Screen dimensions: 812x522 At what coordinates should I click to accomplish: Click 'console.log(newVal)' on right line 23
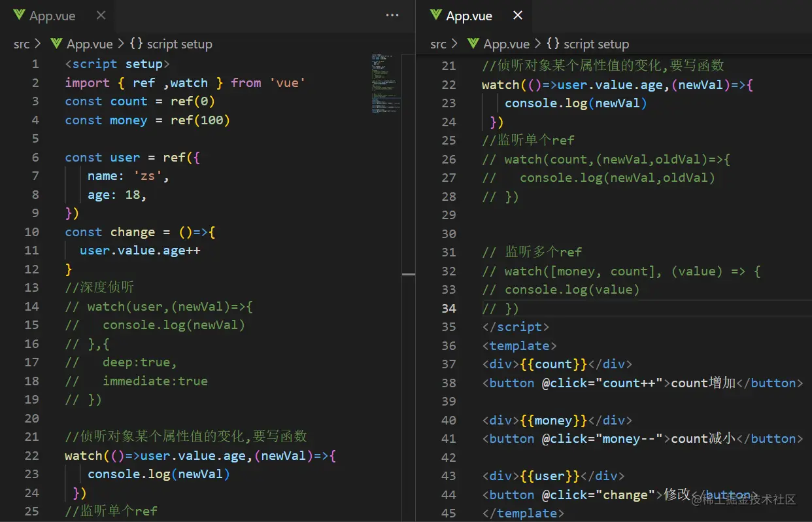[576, 103]
